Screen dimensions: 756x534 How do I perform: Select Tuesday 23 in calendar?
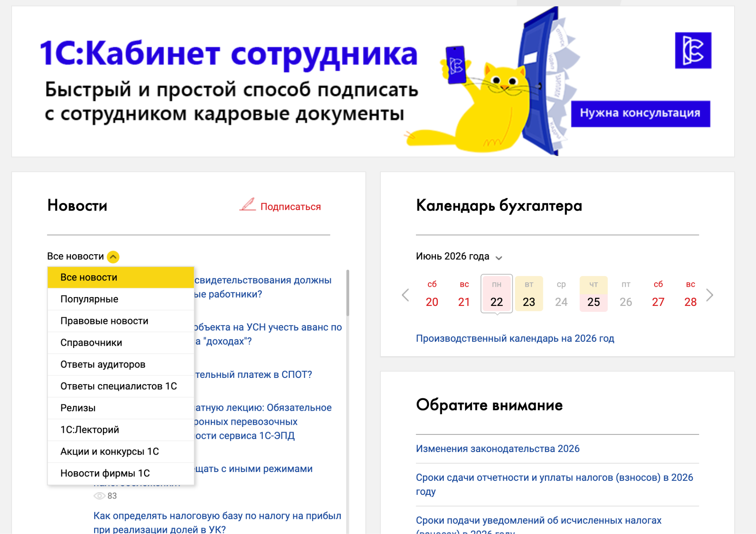[529, 294]
